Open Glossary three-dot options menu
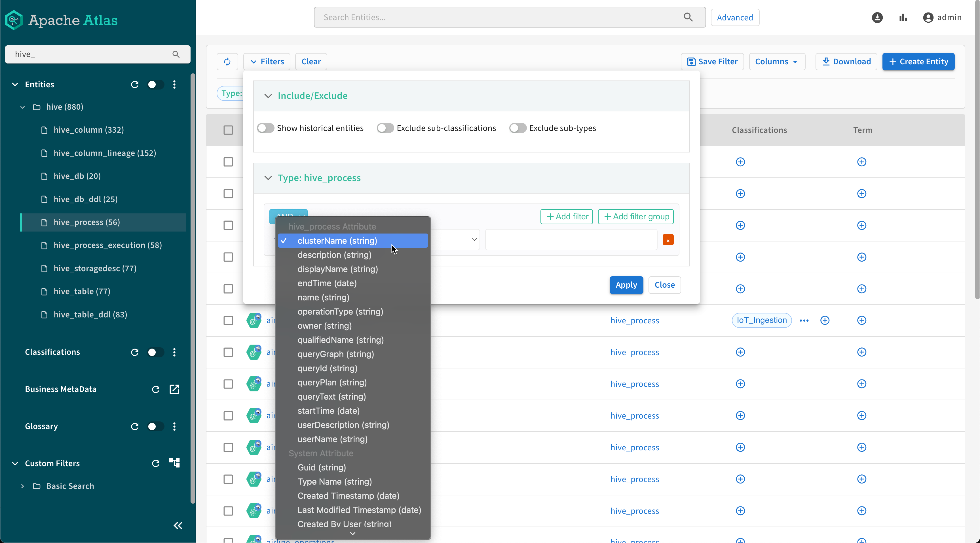 (174, 426)
